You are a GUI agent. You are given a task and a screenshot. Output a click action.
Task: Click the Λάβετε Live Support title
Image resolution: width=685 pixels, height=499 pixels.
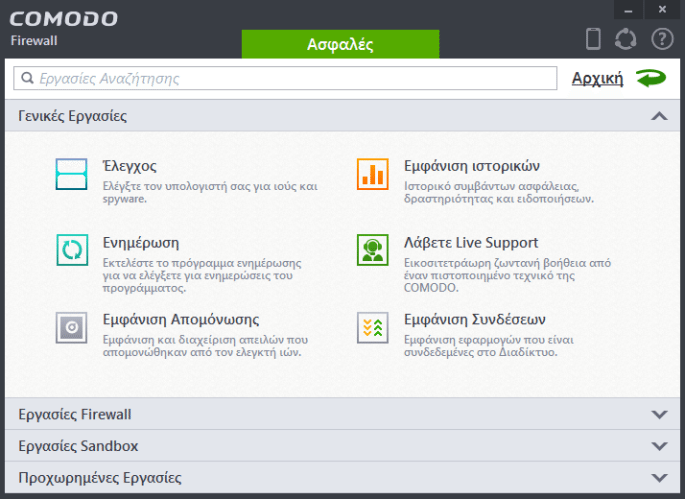point(471,243)
